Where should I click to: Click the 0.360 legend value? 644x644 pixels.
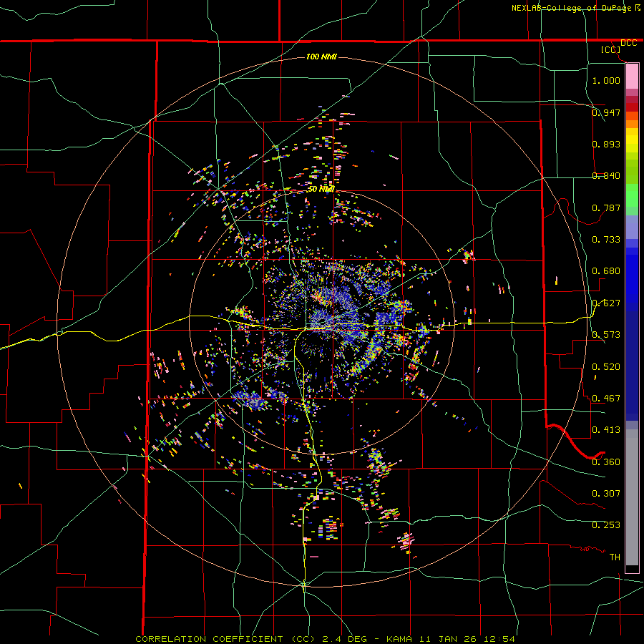point(606,462)
